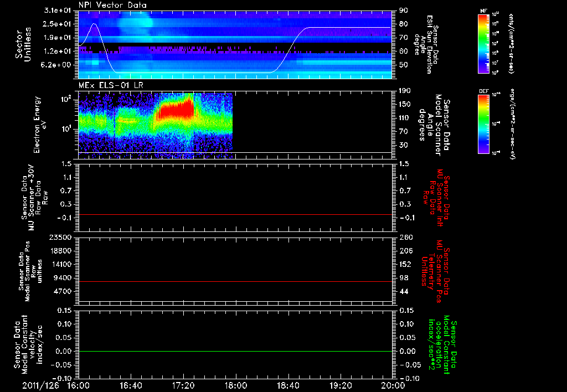Click the red high-flux burst in ELS spectrogram
The width and height of the screenshot is (567, 392).
tap(176, 110)
